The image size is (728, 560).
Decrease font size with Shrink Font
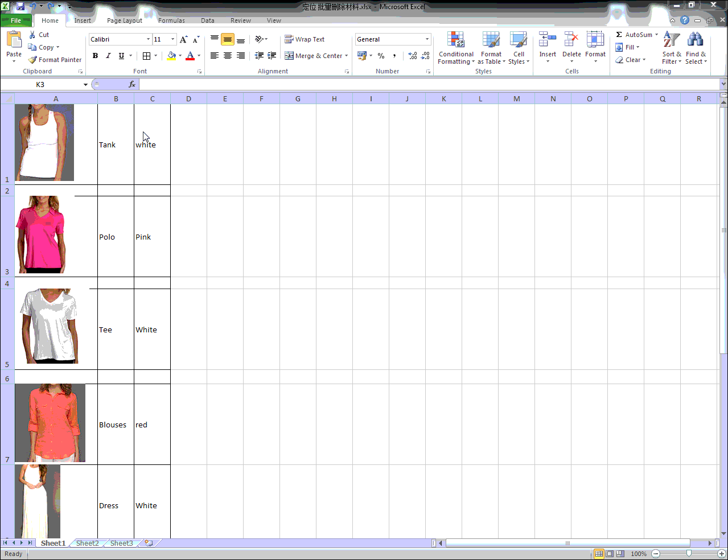point(196,39)
